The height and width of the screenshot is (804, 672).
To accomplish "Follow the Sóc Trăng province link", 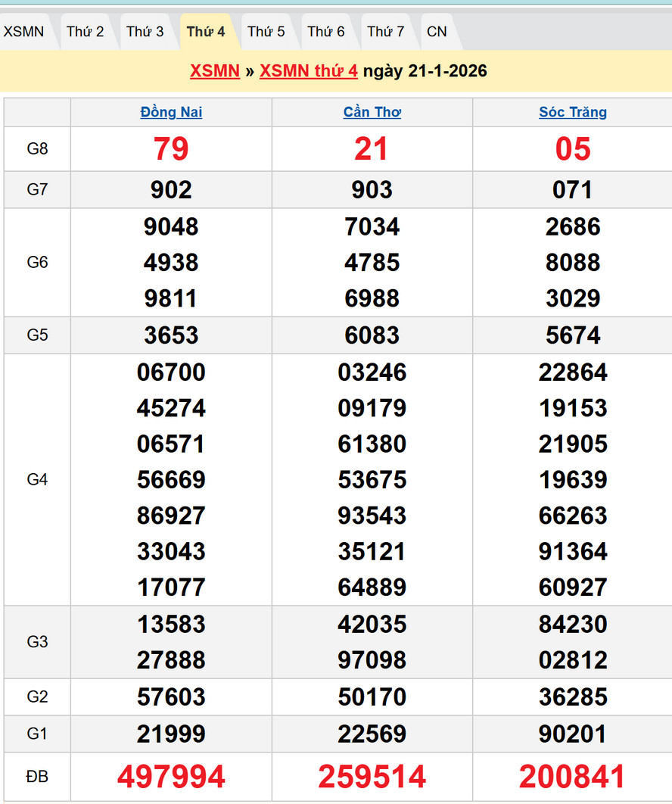I will pyautogui.click(x=573, y=112).
